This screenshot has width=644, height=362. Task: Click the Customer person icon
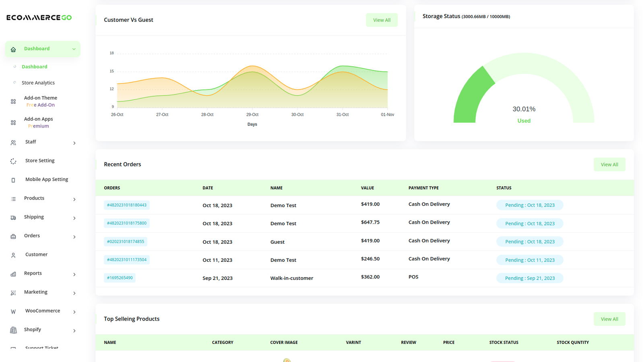(x=13, y=255)
